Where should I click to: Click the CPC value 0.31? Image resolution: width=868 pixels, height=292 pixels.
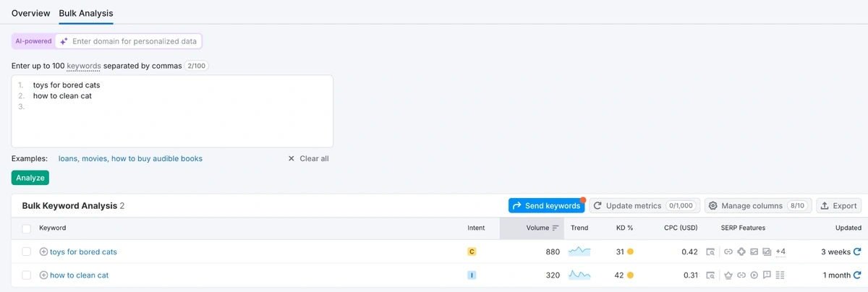(689, 275)
